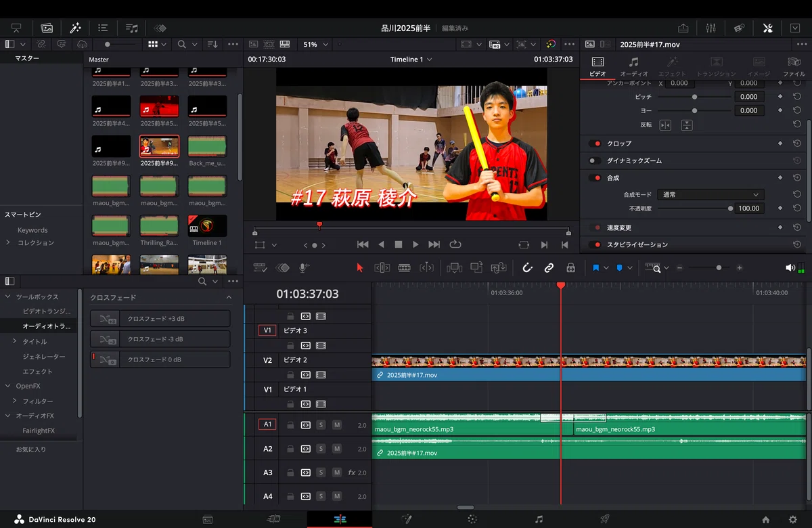Image resolution: width=812 pixels, height=528 pixels.
Task: Adjust the Yaw slider
Action: click(x=694, y=110)
